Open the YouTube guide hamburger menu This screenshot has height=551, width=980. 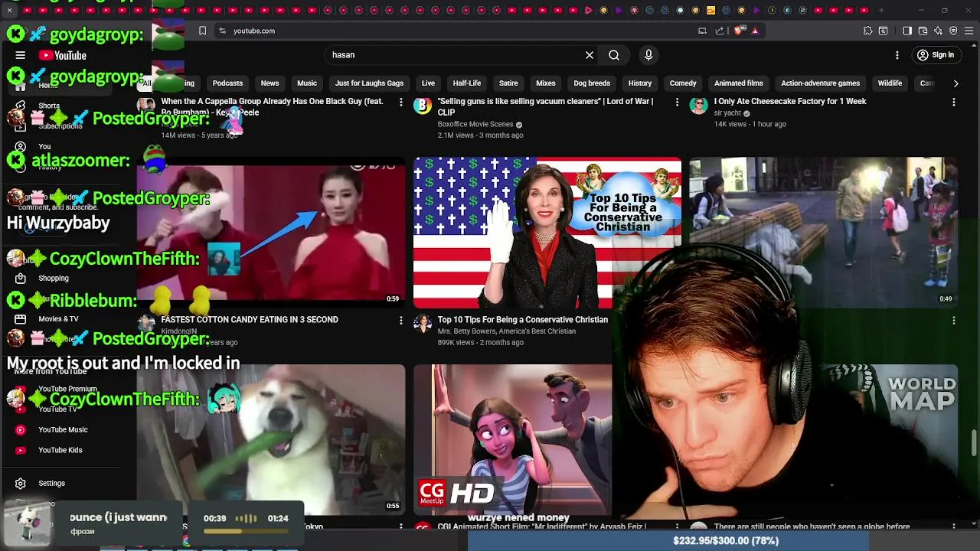(x=21, y=55)
